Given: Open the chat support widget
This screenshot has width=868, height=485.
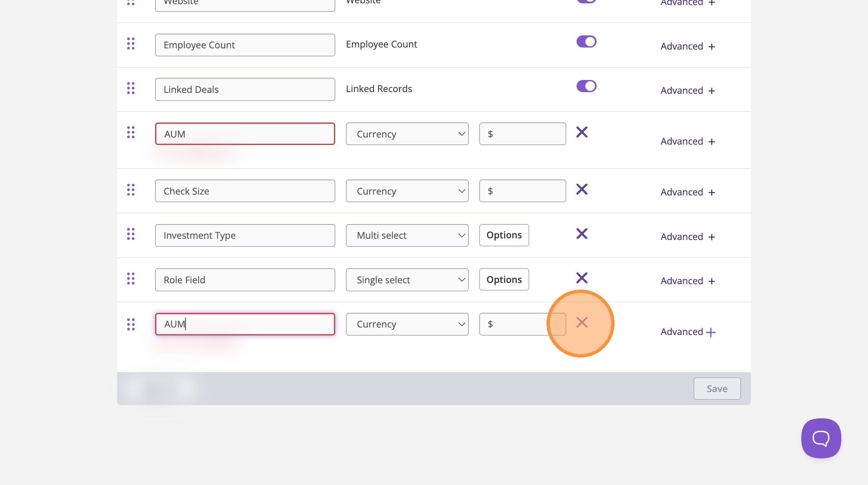Looking at the screenshot, I should click(x=820, y=438).
